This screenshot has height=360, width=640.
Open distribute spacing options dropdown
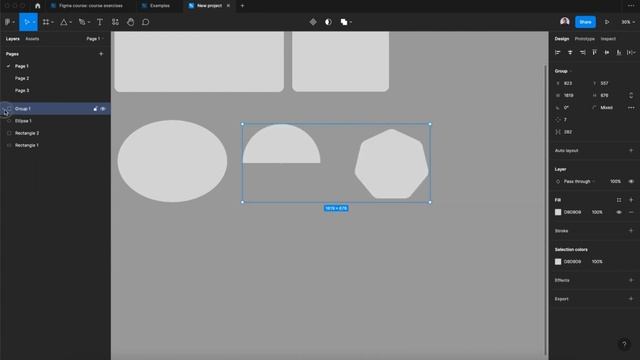point(631,52)
